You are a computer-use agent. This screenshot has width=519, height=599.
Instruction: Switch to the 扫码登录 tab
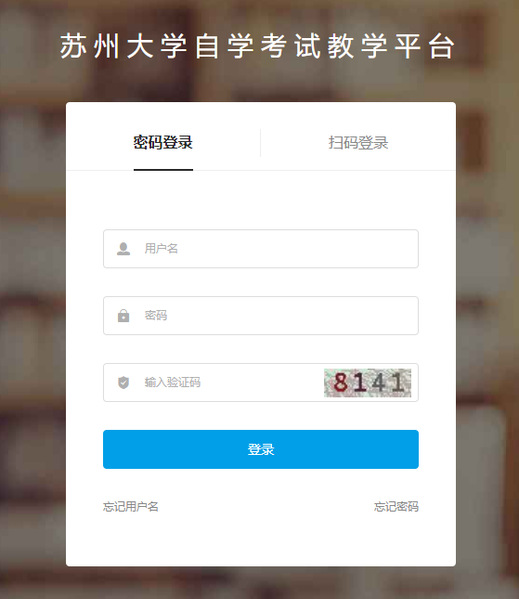tap(358, 142)
